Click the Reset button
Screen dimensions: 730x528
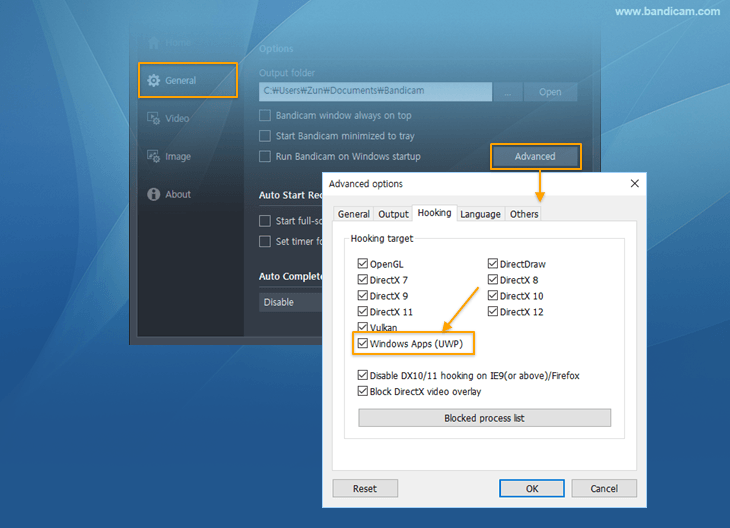pyautogui.click(x=365, y=488)
